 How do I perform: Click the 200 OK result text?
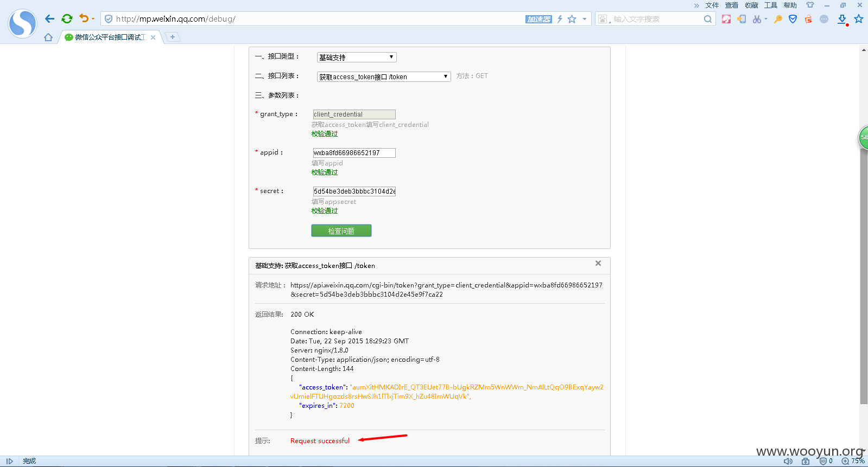tap(302, 315)
